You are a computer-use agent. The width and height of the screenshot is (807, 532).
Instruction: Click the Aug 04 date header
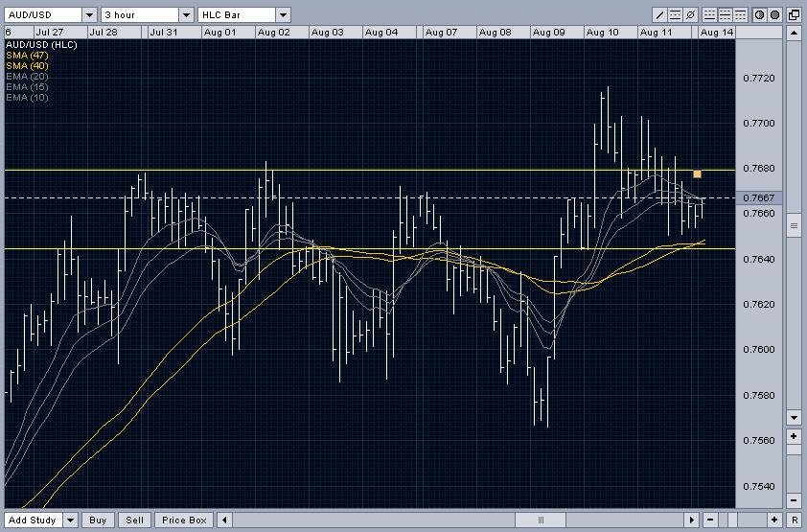point(381,33)
